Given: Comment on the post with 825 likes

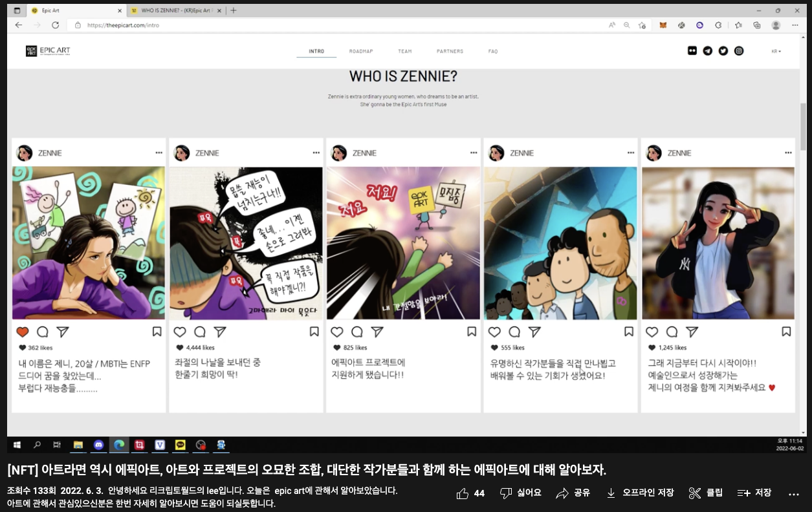Looking at the screenshot, I should 357,332.
